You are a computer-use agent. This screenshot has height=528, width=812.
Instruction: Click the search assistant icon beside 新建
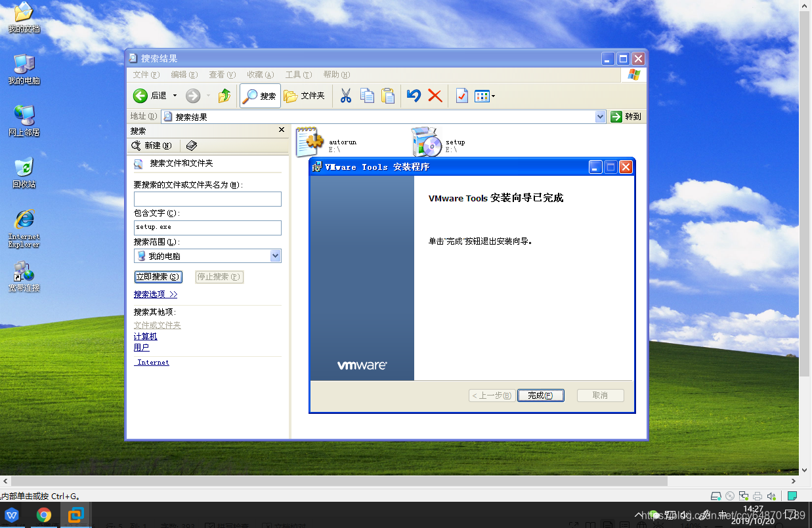[x=191, y=146]
